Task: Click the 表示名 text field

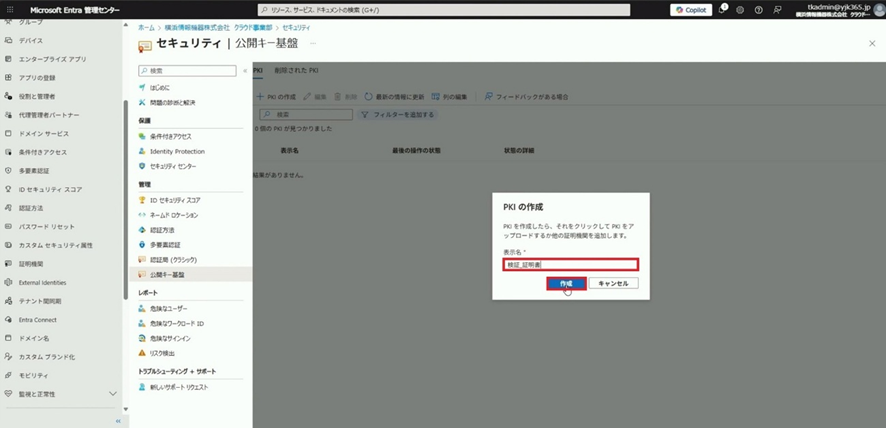Action: click(x=570, y=265)
